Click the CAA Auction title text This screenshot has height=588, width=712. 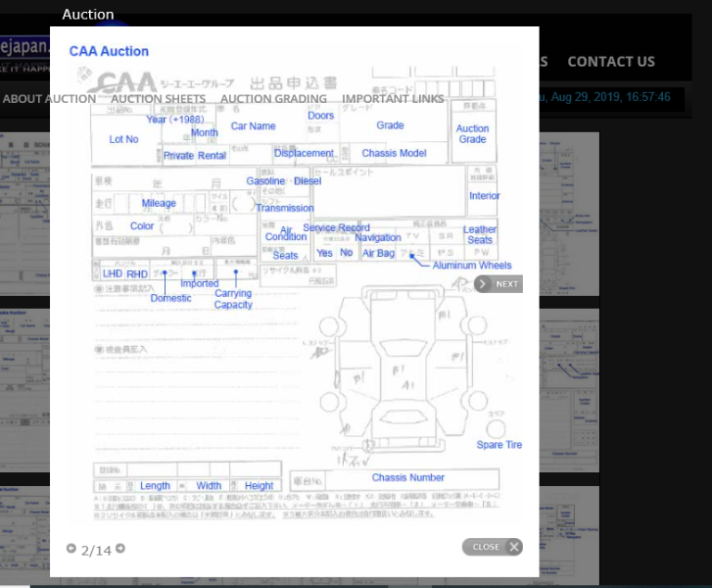109,51
